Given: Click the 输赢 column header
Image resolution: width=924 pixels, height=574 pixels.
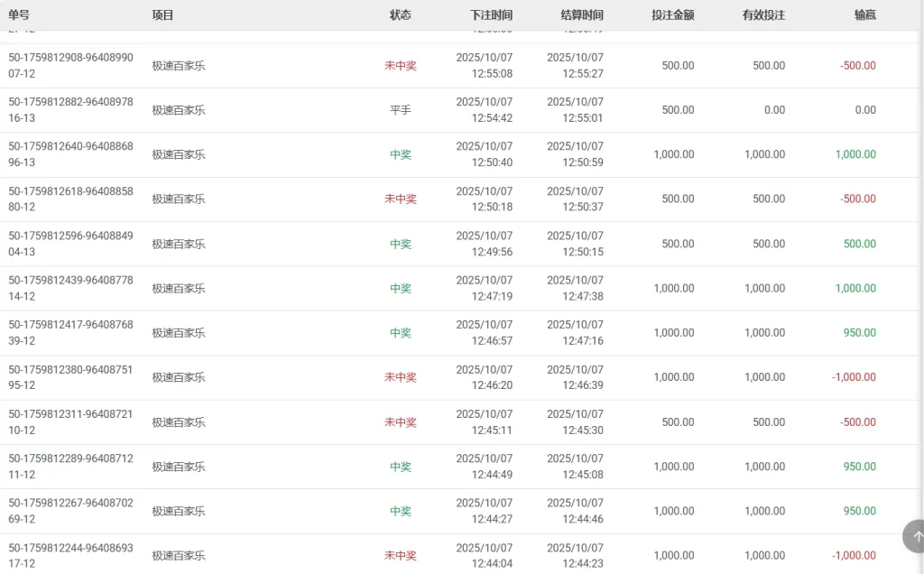Looking at the screenshot, I should (864, 15).
